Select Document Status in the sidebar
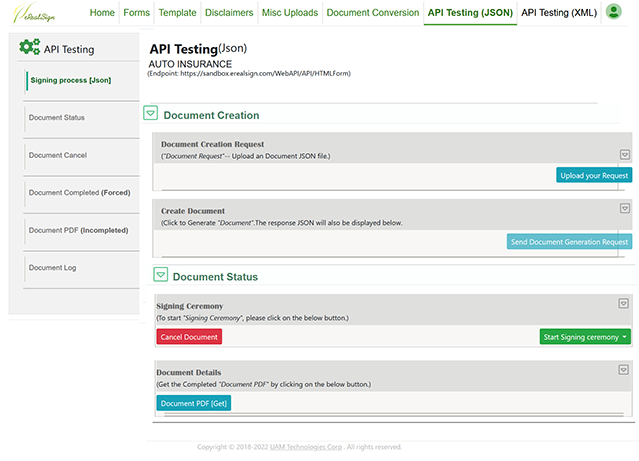The height and width of the screenshot is (461, 639). click(x=56, y=118)
